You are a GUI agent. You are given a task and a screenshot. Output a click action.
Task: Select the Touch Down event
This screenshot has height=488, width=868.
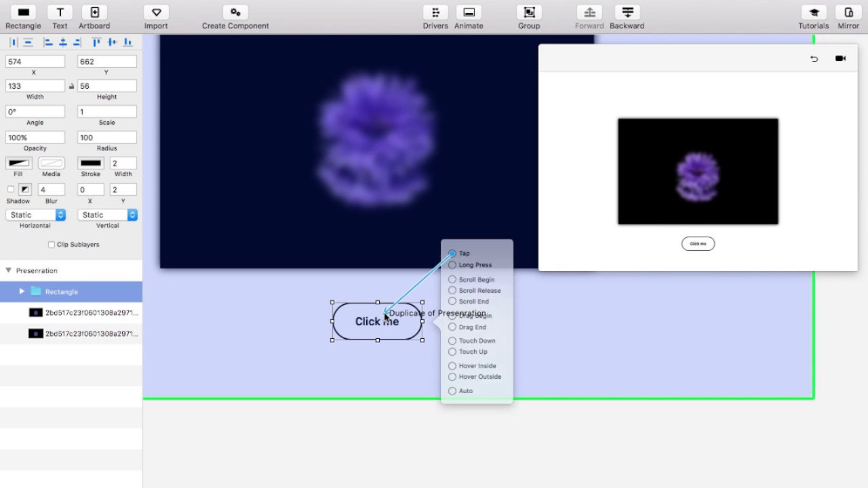tap(452, 341)
